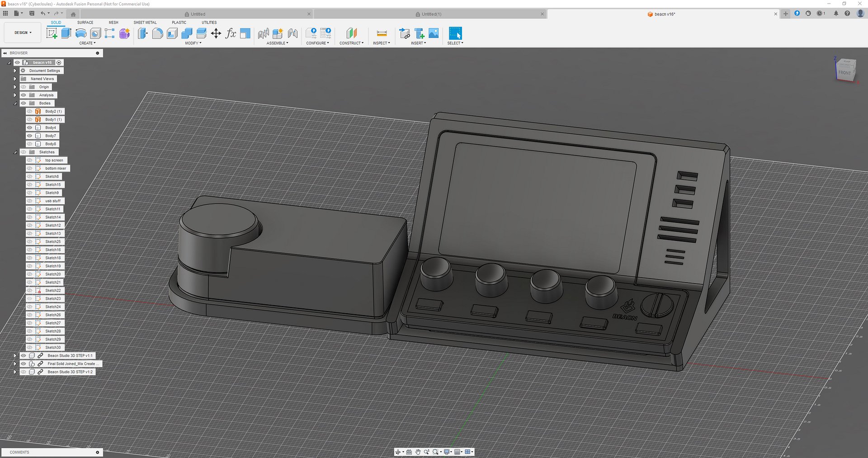Select the Hole tool
This screenshot has height=458, width=868.
coord(95,33)
